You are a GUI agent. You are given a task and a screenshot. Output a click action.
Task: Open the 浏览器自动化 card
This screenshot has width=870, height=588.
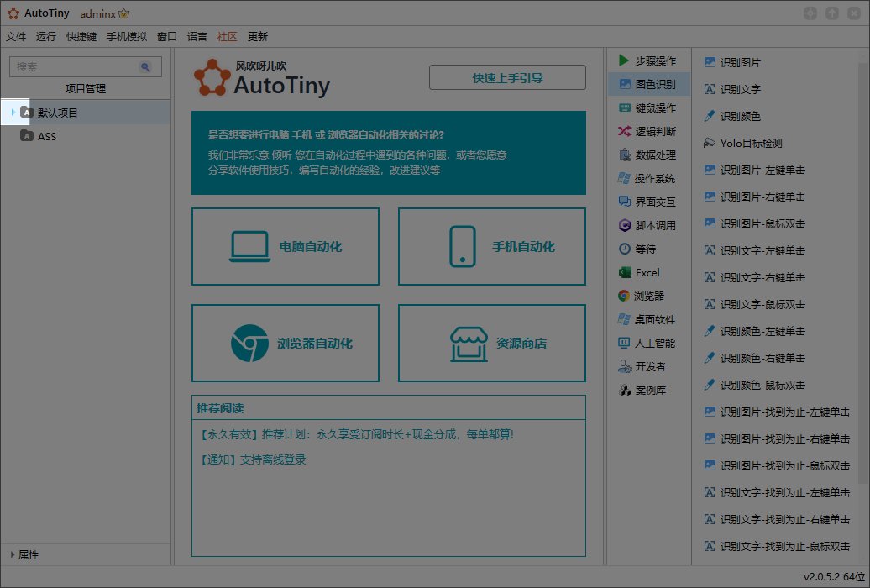(x=286, y=343)
